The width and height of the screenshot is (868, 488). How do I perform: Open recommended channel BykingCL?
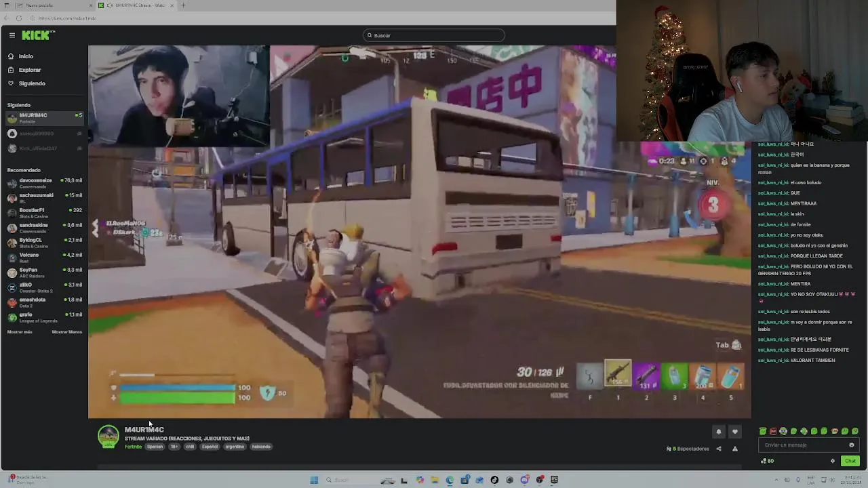click(44, 242)
